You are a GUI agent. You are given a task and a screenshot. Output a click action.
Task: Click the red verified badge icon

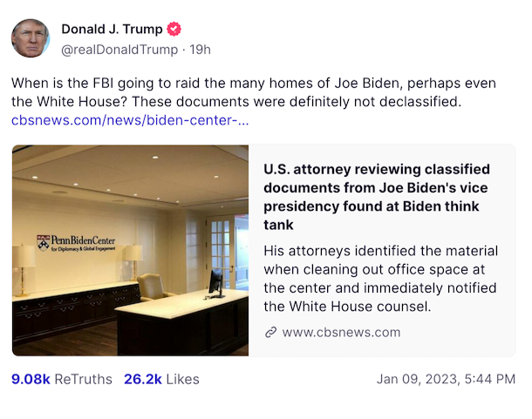tap(174, 29)
